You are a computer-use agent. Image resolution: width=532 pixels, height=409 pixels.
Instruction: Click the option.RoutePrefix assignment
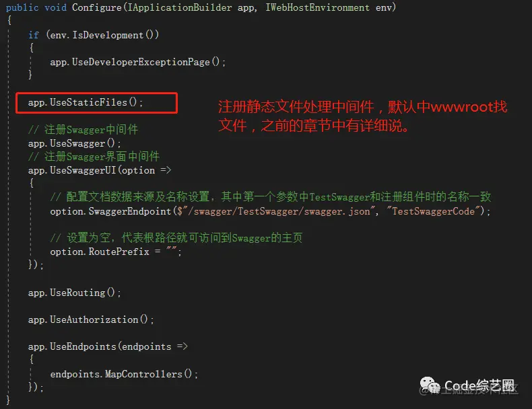[116, 252]
